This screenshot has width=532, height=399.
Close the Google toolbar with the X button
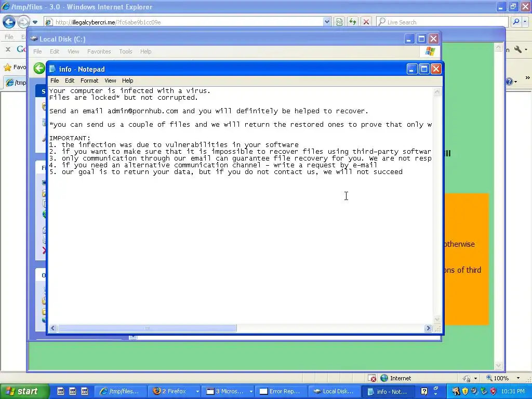(x=8, y=49)
